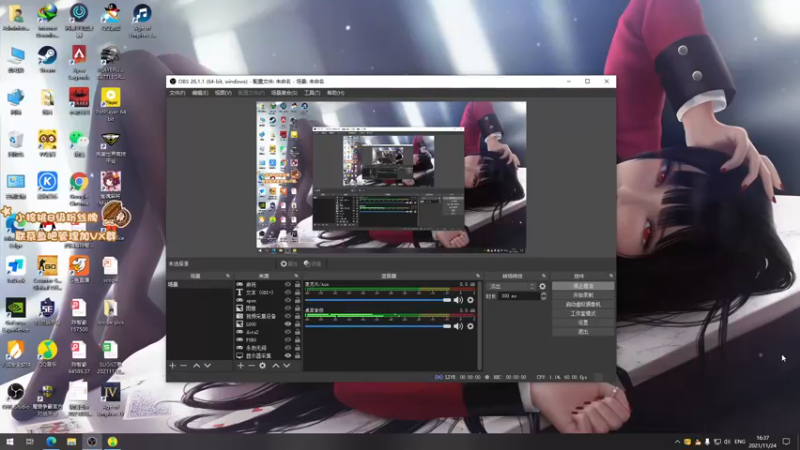Click the 停止推流 stop streaming button
This screenshot has height=450, width=800.
[583, 286]
